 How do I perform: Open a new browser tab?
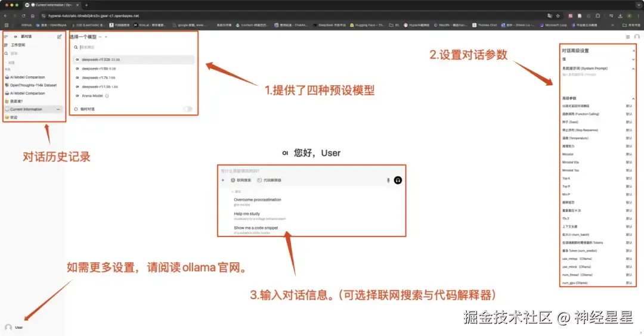click(x=86, y=5)
